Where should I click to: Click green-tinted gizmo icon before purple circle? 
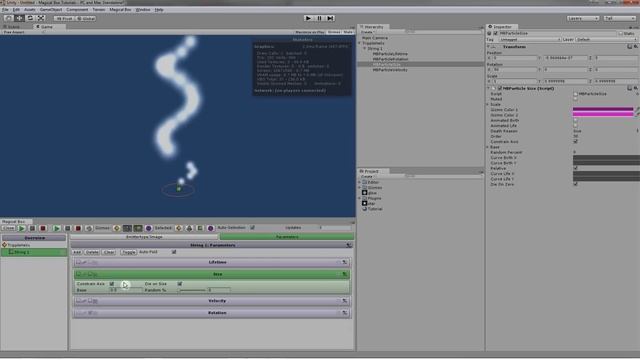click(138, 229)
